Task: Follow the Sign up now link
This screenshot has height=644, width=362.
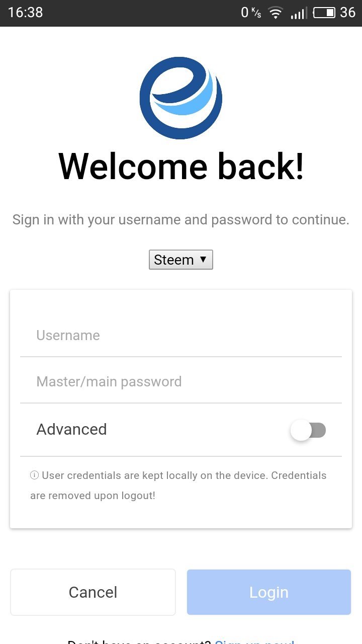Action: click(254, 641)
